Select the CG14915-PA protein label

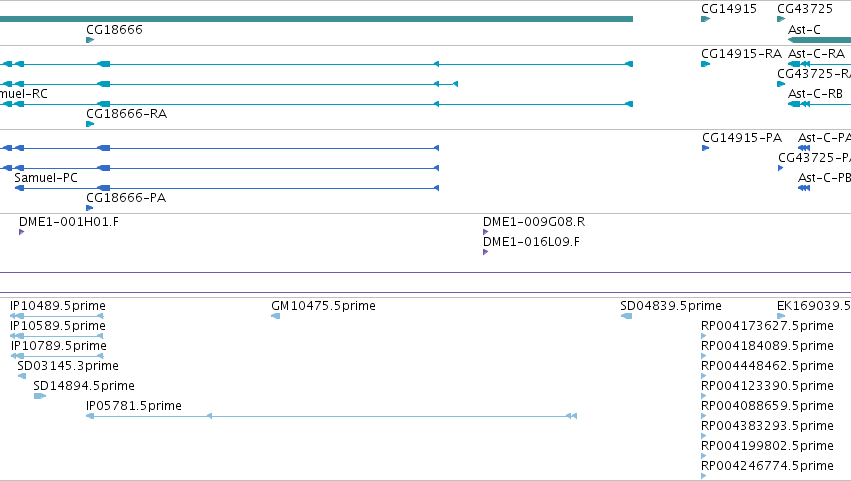coord(742,138)
